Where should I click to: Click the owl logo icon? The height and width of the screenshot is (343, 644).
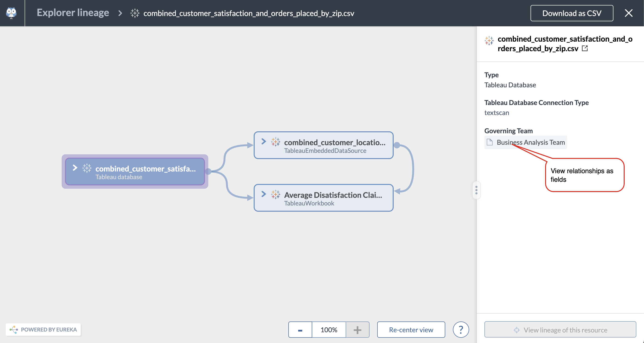point(11,13)
